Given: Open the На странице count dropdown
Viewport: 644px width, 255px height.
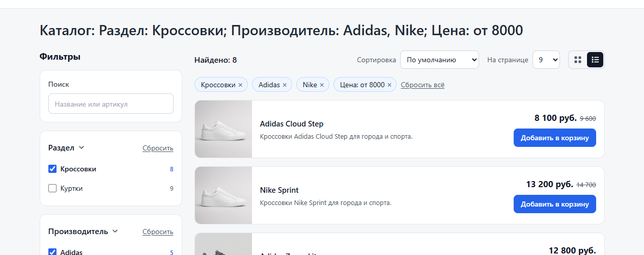Looking at the screenshot, I should tap(546, 60).
